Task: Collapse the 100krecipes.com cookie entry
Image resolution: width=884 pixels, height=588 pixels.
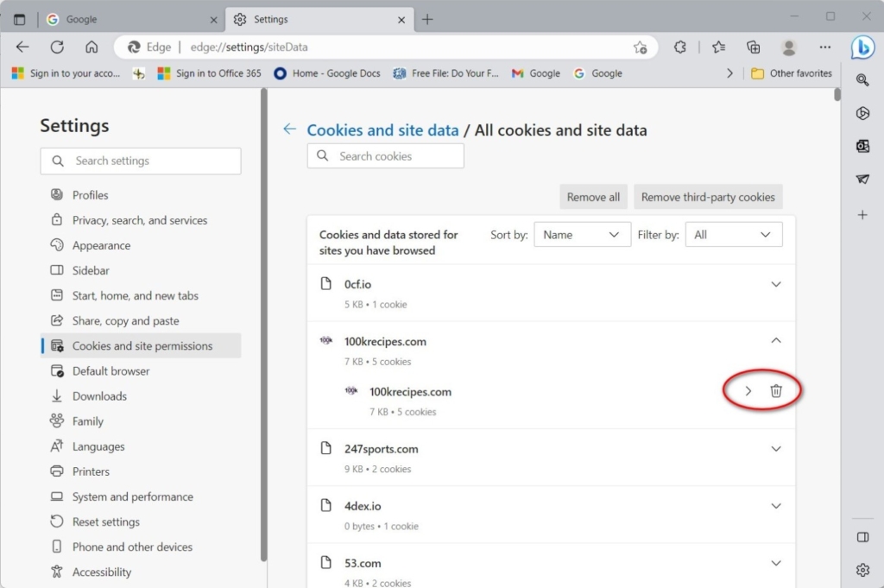Action: pos(775,340)
